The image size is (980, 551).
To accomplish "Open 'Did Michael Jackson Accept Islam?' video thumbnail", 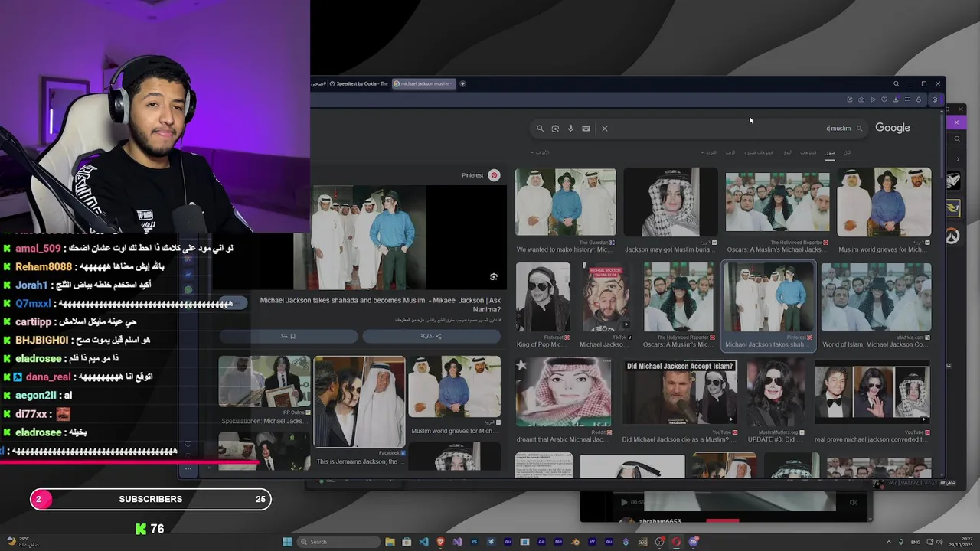I will [680, 392].
